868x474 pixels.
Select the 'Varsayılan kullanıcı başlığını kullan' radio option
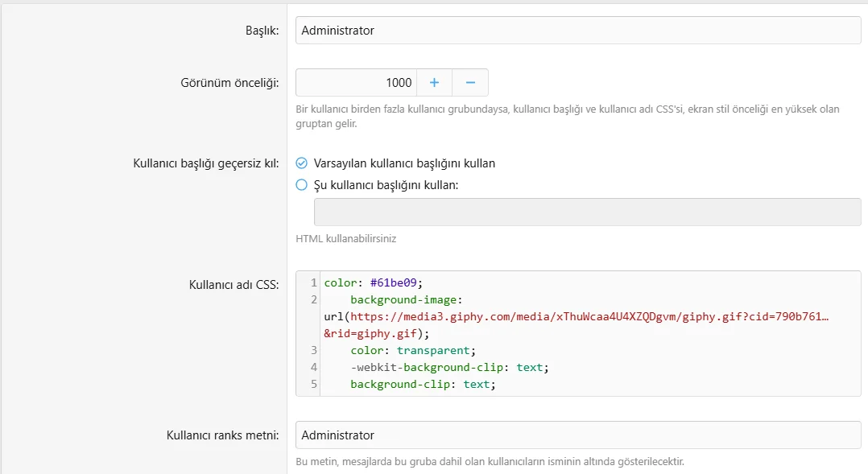pos(302,163)
